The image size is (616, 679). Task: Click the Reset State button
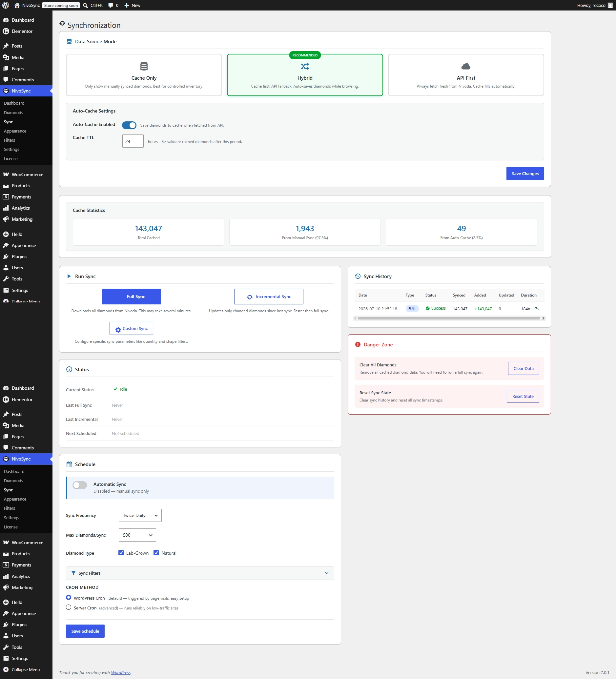[x=523, y=397]
